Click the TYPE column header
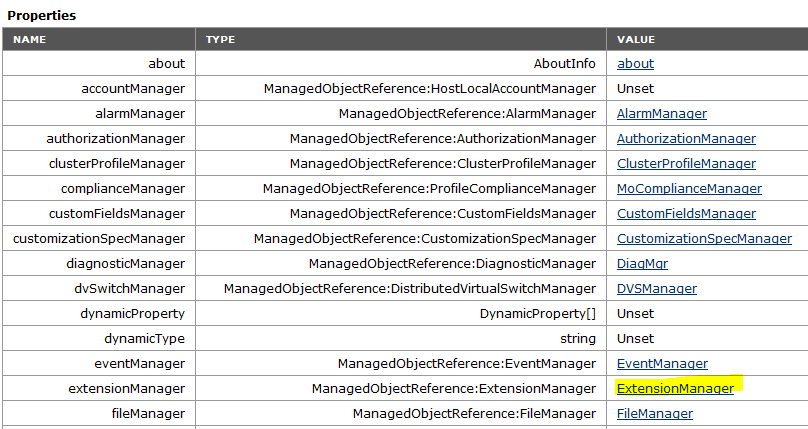 click(x=401, y=39)
